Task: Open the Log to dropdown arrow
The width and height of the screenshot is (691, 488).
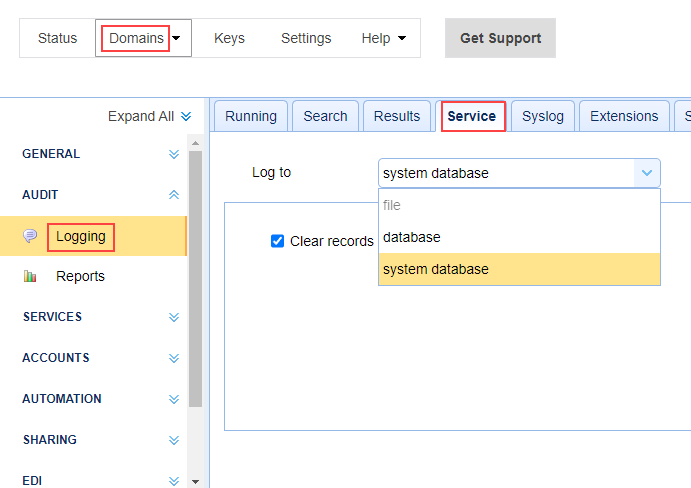Action: [646, 173]
